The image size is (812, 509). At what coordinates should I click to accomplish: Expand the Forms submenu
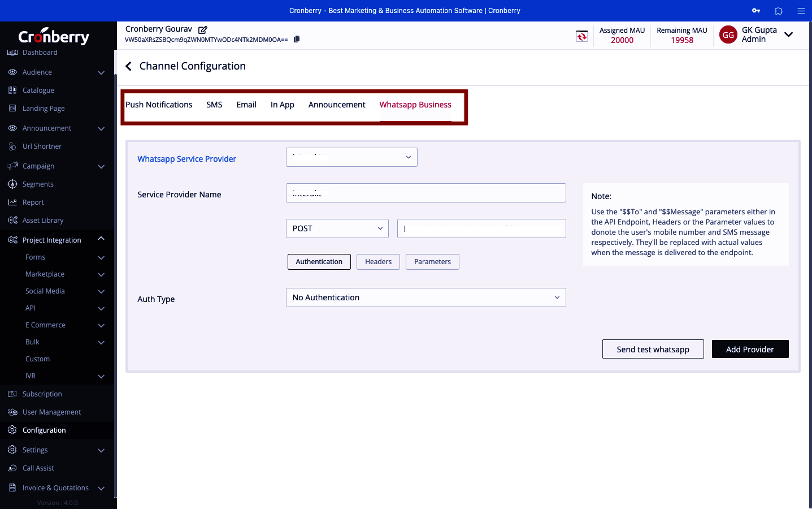(x=101, y=257)
